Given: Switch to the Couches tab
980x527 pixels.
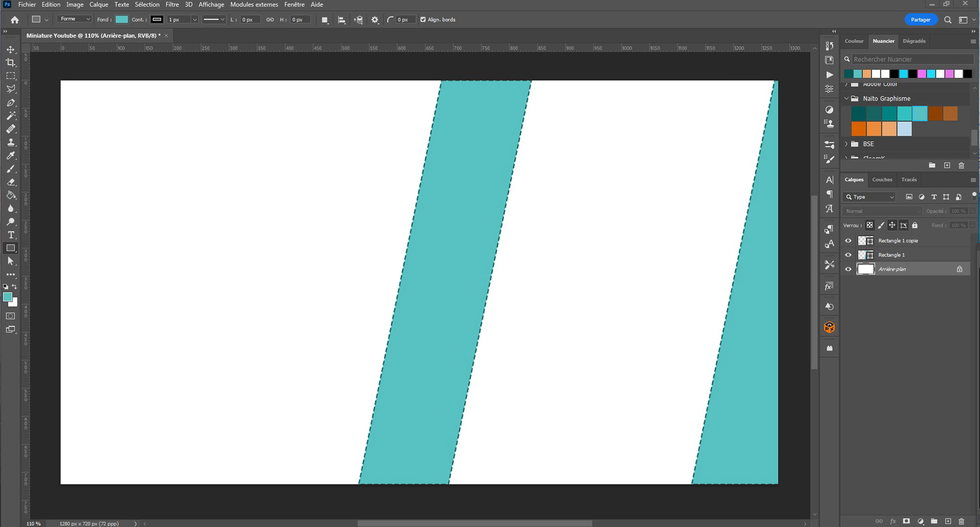Looking at the screenshot, I should (882, 180).
